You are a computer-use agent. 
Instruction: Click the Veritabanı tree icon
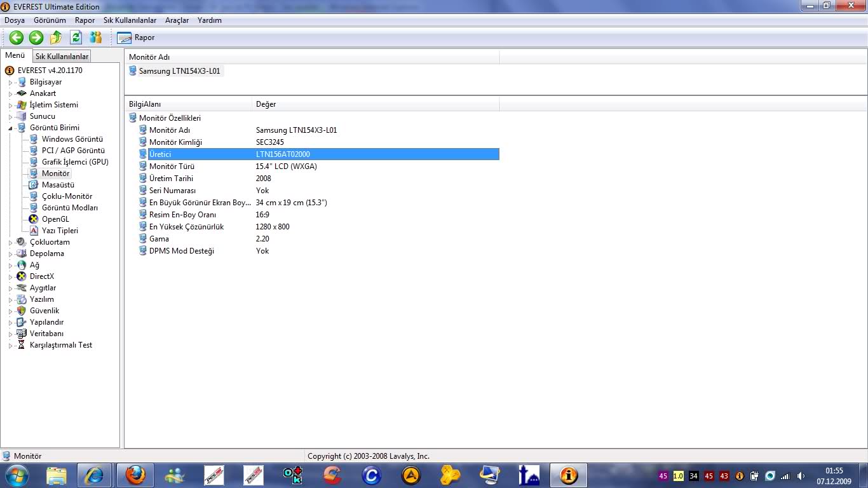(x=22, y=334)
